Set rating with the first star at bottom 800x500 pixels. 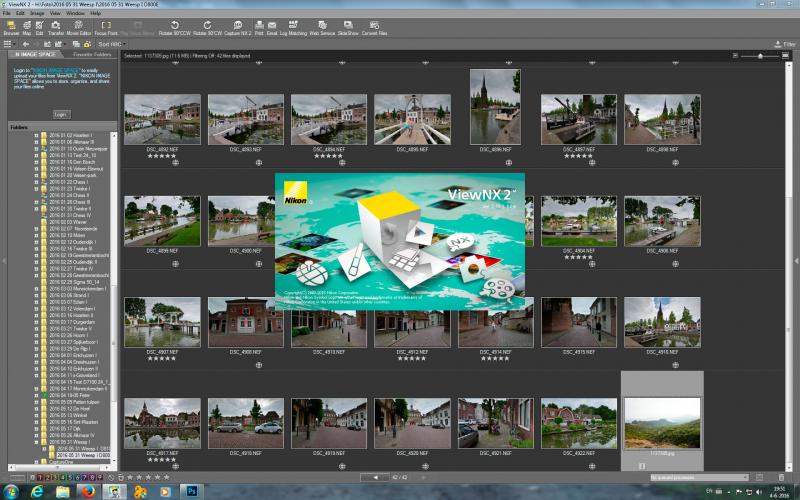[130, 478]
